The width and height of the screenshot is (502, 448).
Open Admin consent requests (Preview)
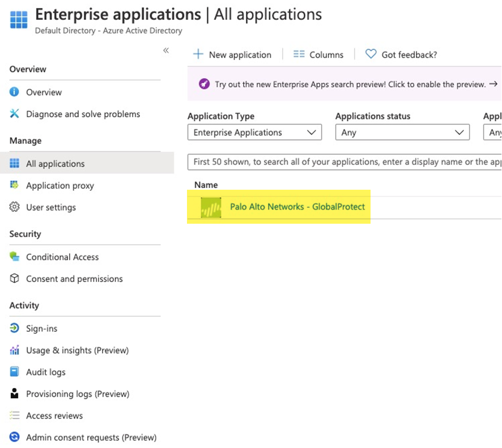pyautogui.click(x=91, y=437)
